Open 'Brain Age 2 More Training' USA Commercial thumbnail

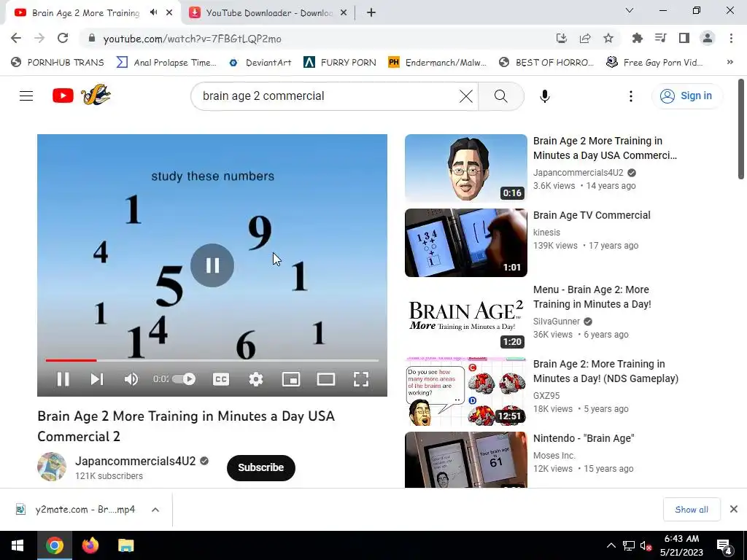(466, 168)
